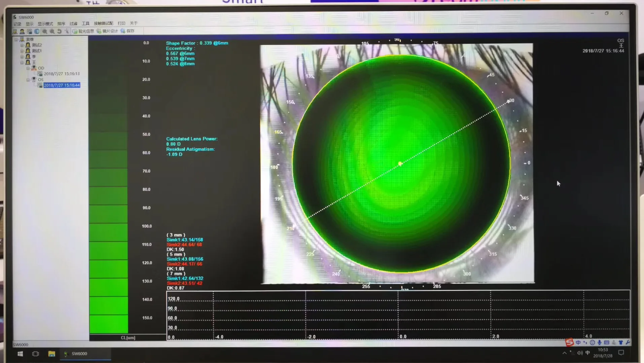Select patient 李 in the tree
The width and height of the screenshot is (644, 363).
[x=34, y=56]
